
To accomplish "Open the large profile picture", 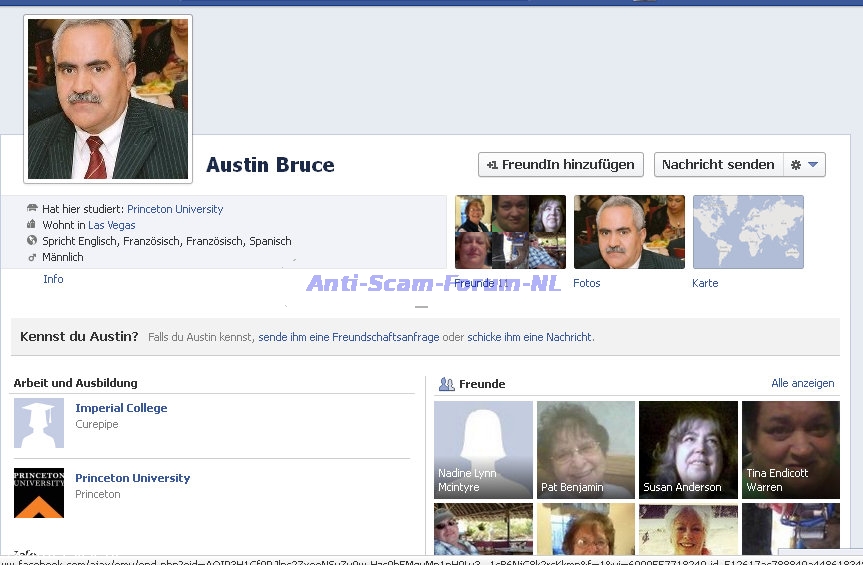I will (108, 99).
